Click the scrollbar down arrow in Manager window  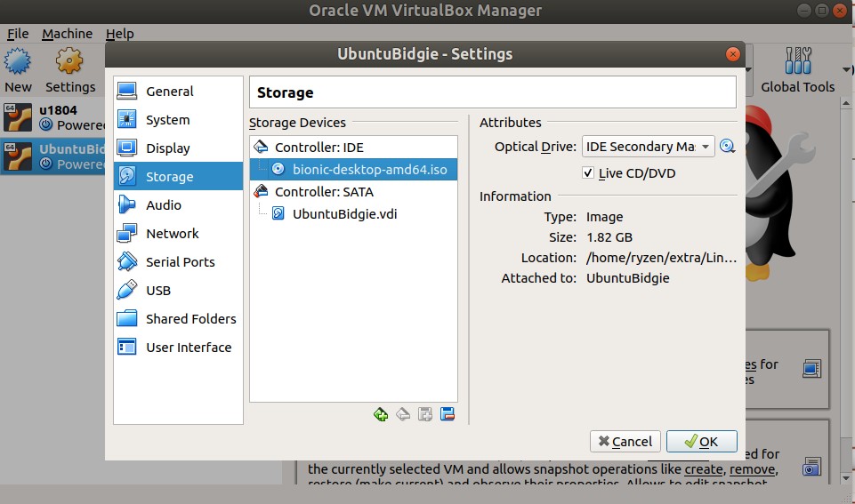846,478
